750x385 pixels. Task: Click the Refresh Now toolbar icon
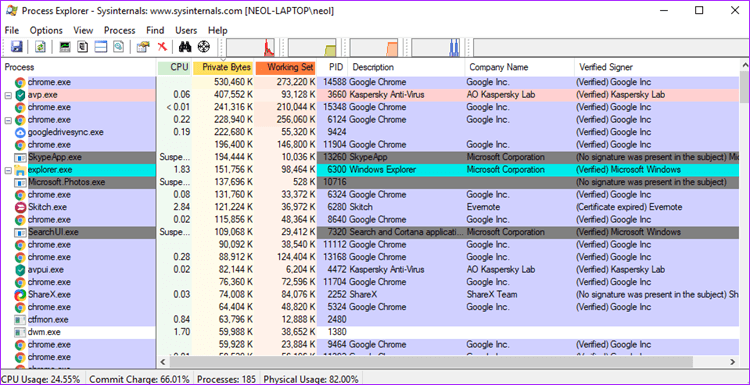[x=41, y=46]
